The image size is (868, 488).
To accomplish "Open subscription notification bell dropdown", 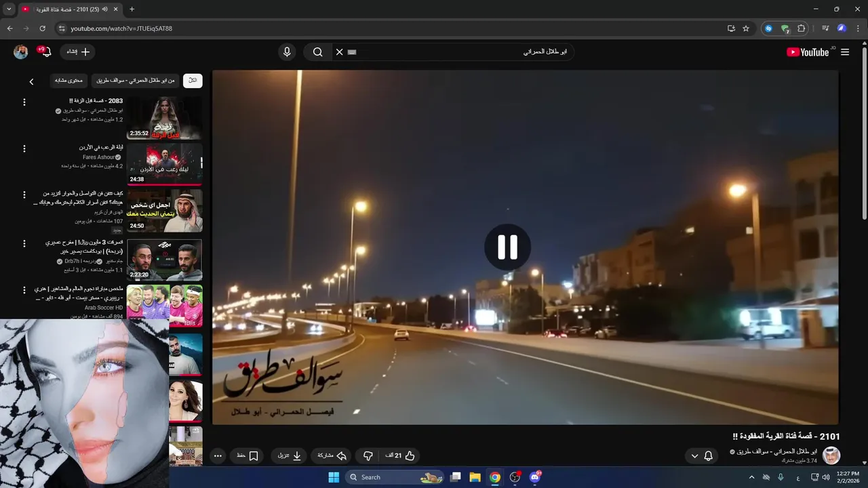I will (702, 456).
